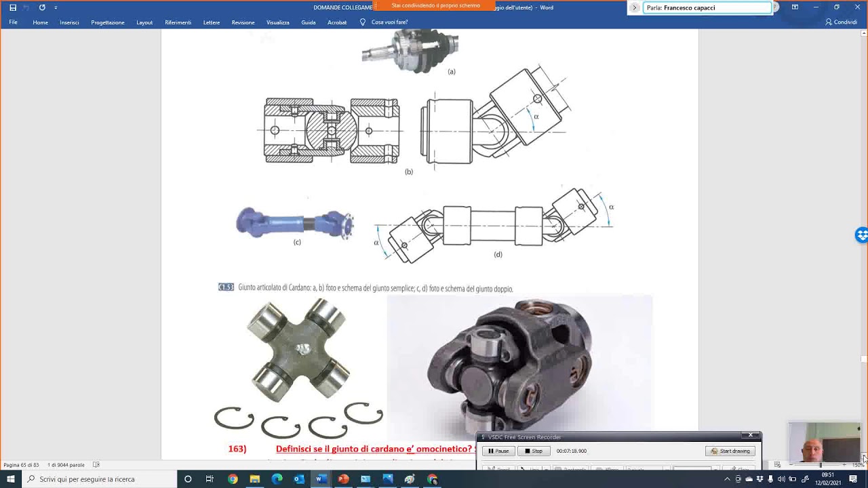This screenshot has width=868, height=488.
Task: Expand the arrow beside 'Parla: Francesco capacci'
Action: pos(635,7)
